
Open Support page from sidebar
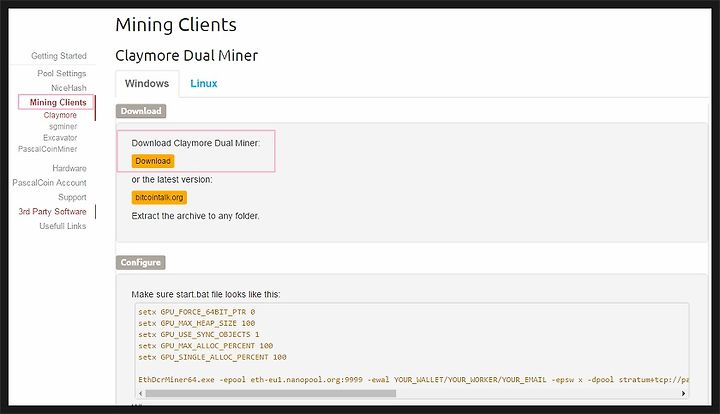[72, 197]
